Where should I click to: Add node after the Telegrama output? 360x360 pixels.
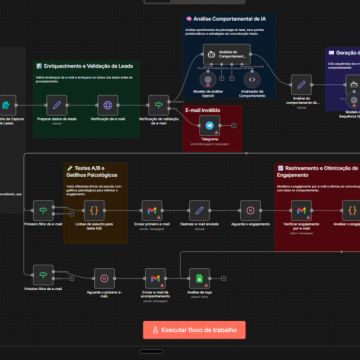pyautogui.click(x=234, y=126)
